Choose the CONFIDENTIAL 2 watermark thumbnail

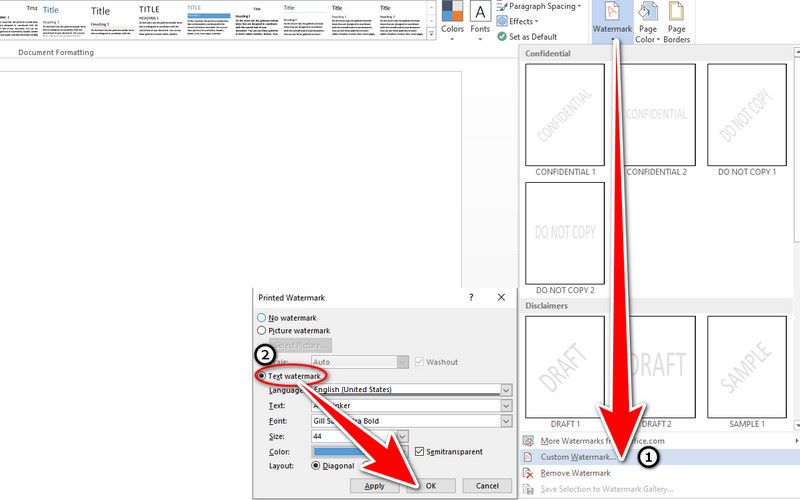(656, 115)
